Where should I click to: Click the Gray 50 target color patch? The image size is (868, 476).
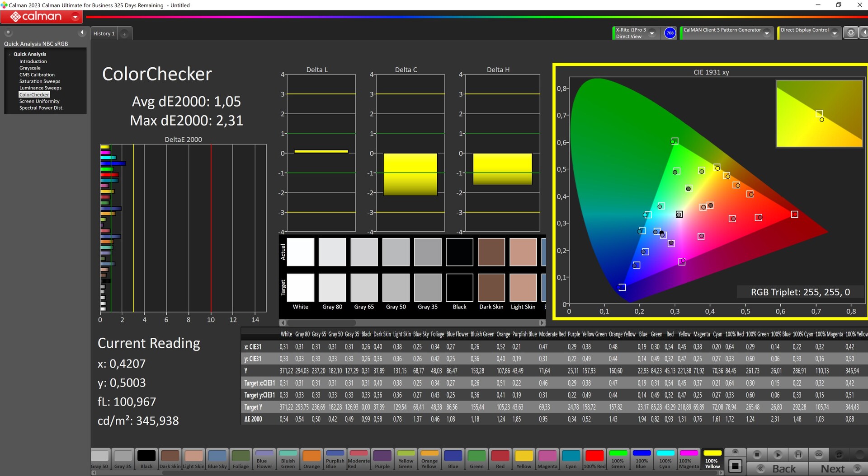click(396, 287)
